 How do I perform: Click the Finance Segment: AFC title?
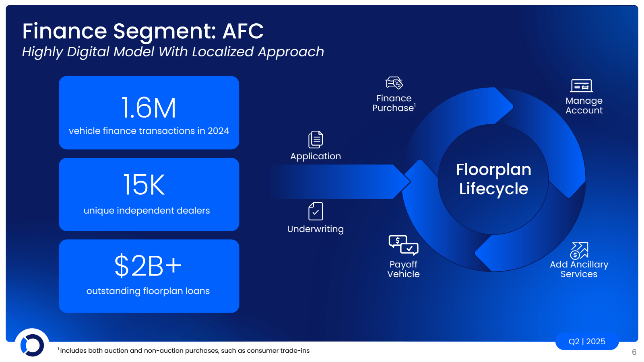pyautogui.click(x=143, y=31)
